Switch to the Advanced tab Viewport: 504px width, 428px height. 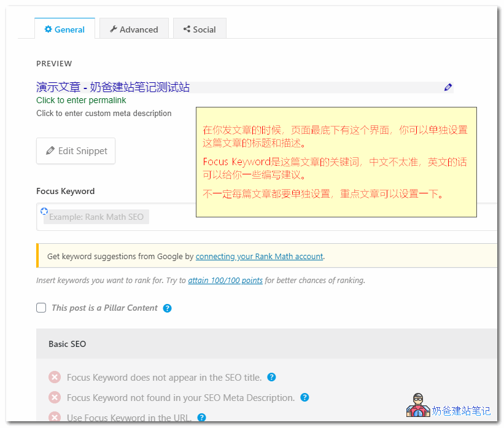pos(134,29)
